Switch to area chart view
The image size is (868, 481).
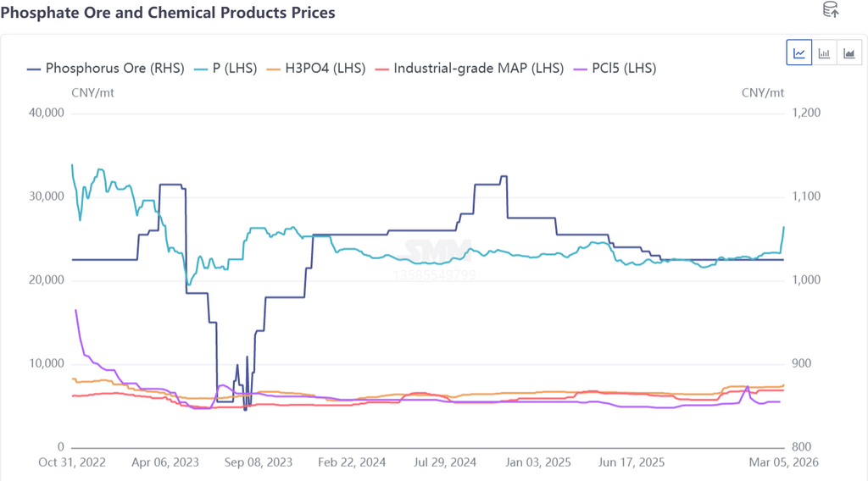click(849, 53)
